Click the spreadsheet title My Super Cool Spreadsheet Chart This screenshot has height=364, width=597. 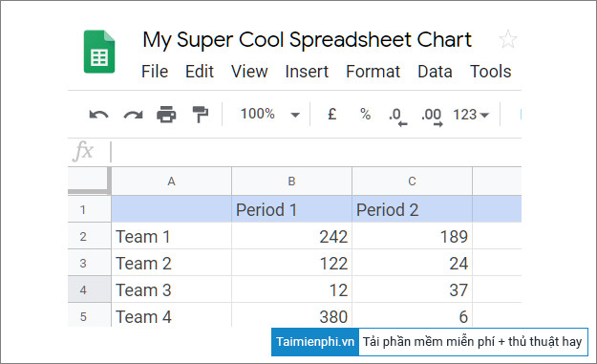tap(307, 40)
